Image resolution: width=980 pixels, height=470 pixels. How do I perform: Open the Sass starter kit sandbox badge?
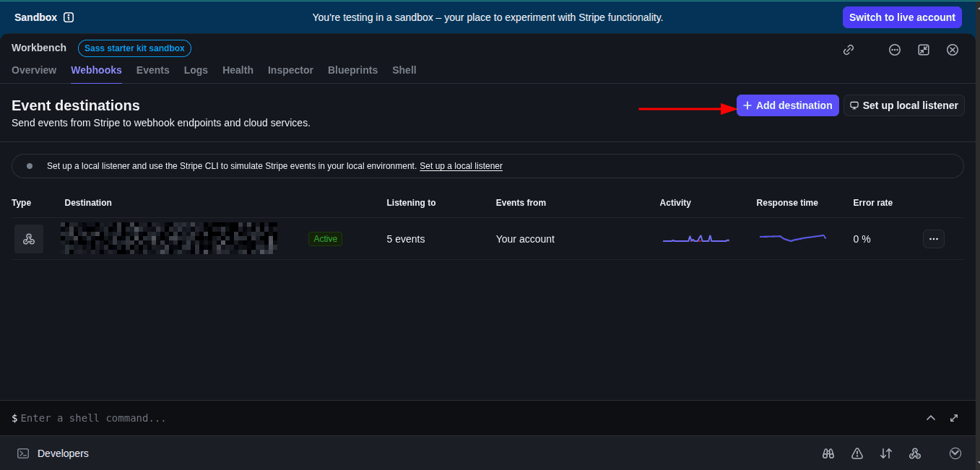pos(134,48)
